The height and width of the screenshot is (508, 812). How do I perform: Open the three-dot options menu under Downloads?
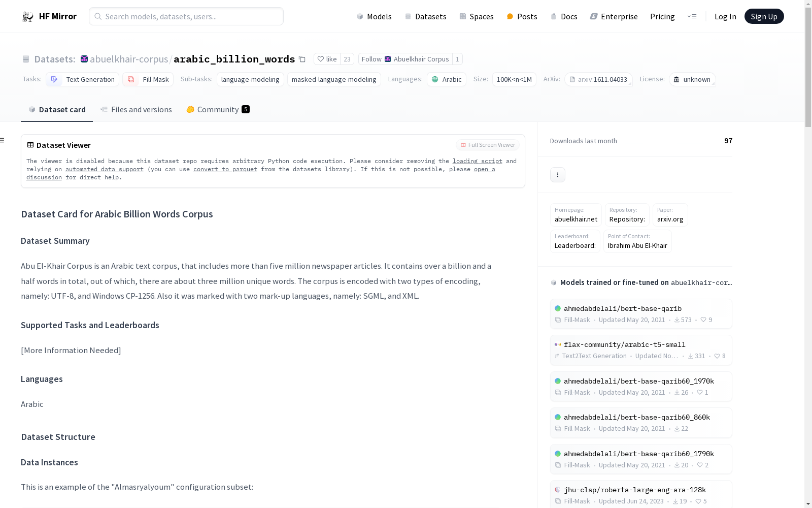(x=558, y=175)
